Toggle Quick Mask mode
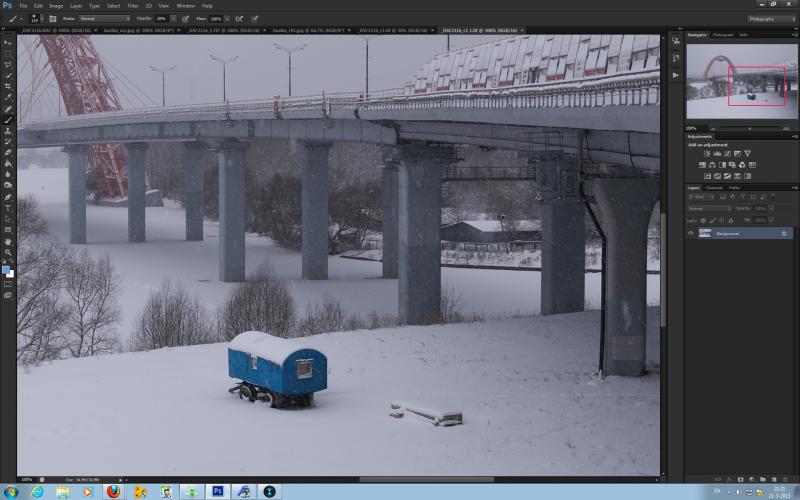 tap(8, 284)
